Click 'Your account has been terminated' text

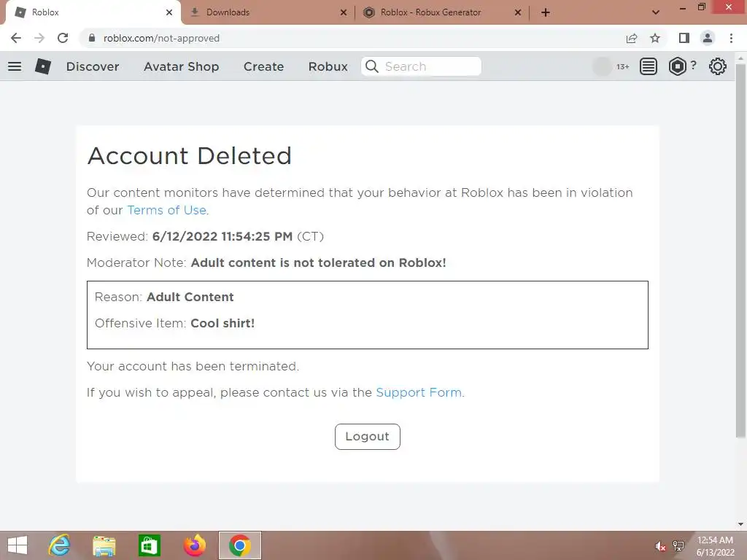coord(193,366)
